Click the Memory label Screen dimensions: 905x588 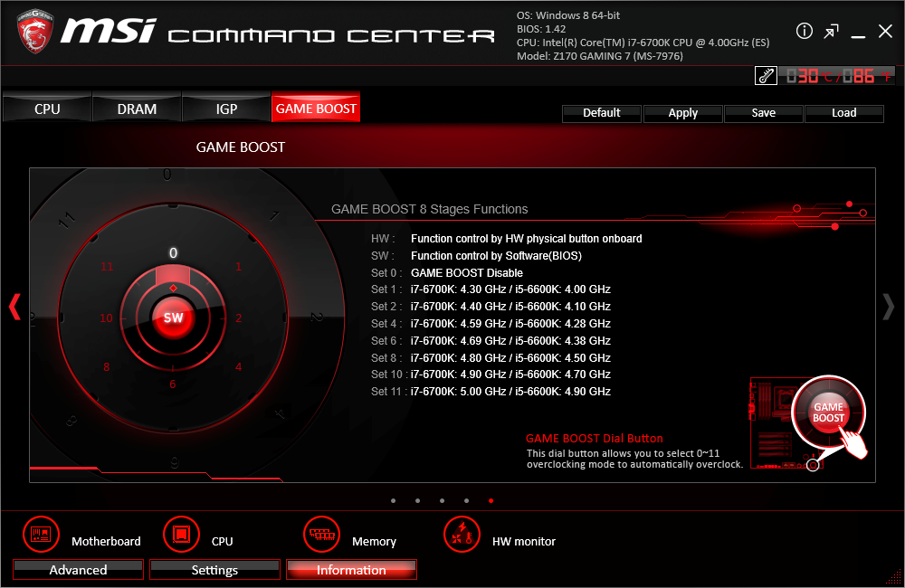374,541
